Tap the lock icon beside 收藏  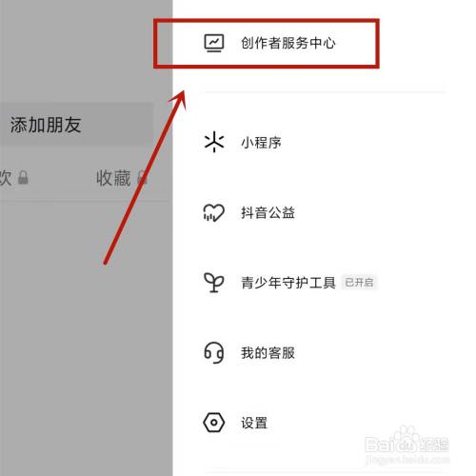click(142, 177)
